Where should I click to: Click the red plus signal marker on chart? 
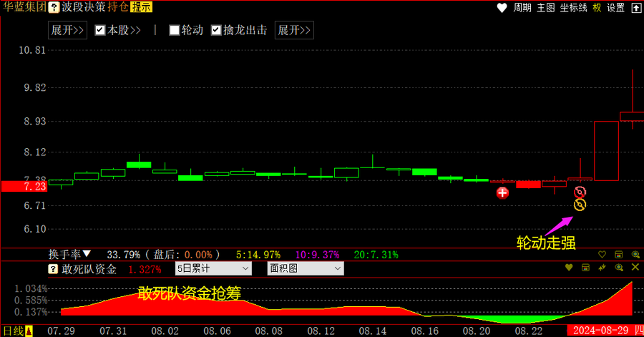[503, 192]
